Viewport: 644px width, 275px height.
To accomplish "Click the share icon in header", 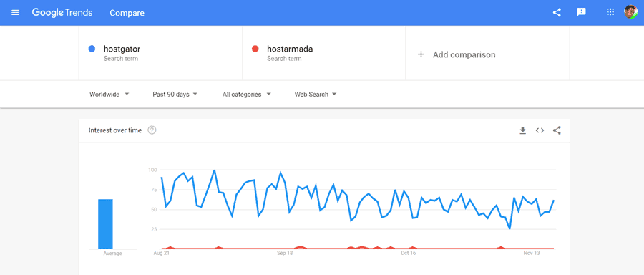I will tap(557, 12).
